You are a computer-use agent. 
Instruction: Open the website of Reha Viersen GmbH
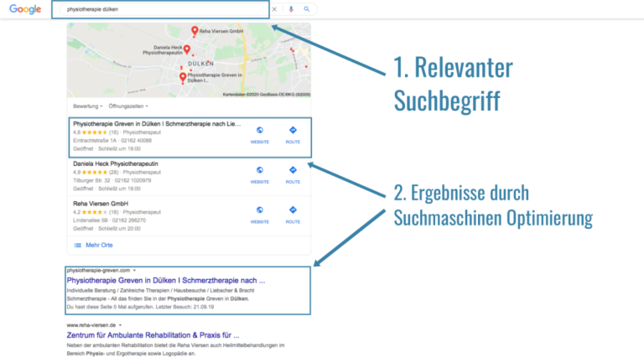pos(260,215)
